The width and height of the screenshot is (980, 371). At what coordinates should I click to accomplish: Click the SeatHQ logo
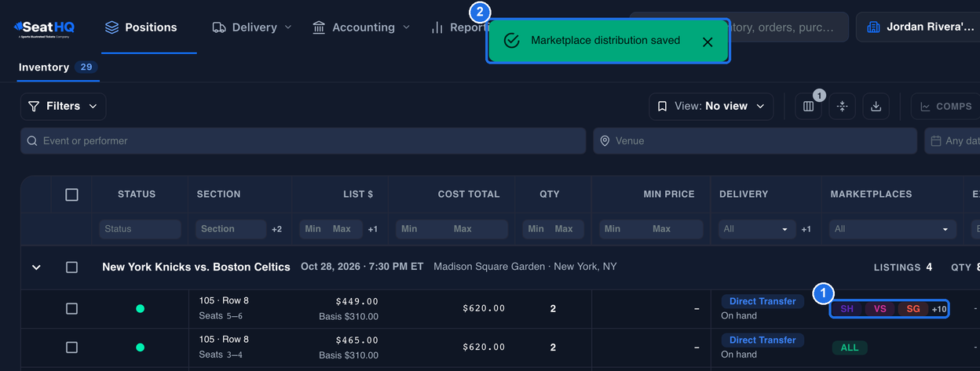pos(44,28)
